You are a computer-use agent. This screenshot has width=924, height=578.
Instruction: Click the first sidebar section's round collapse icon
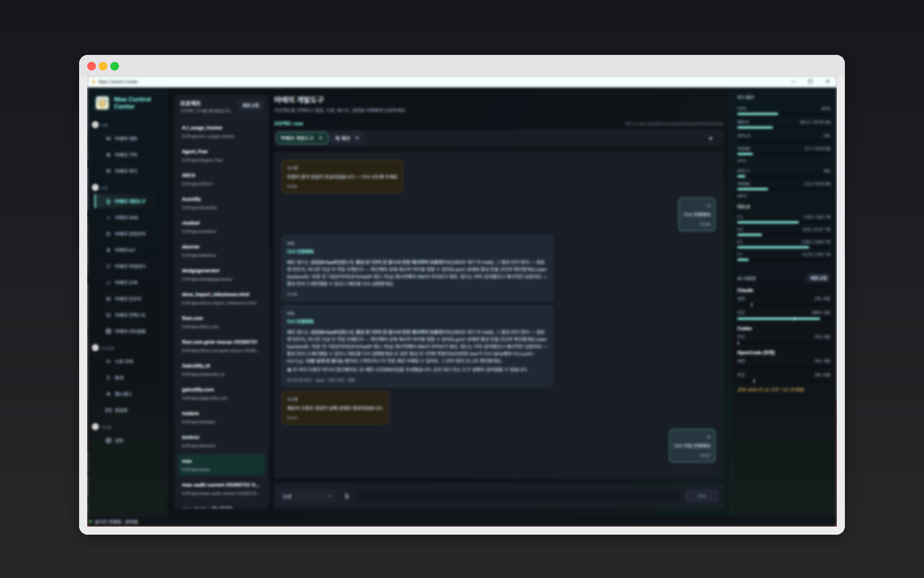pos(95,124)
